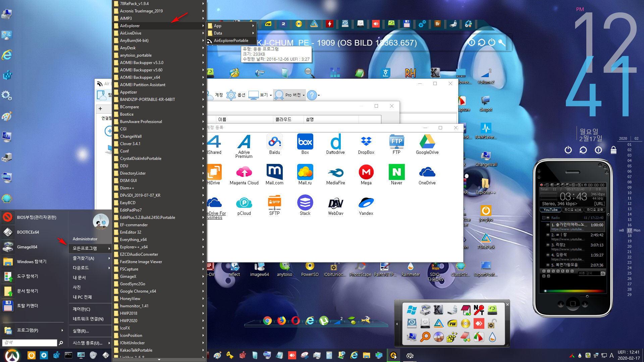
Task: Open the Data subfolder in AirExplorer menu
Action: (x=231, y=33)
